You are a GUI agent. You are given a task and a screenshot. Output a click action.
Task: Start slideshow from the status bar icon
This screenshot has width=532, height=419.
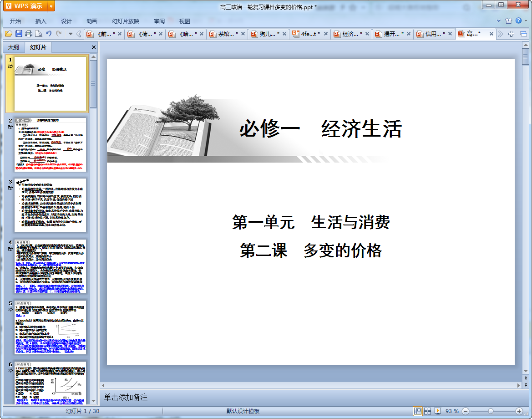point(438,411)
